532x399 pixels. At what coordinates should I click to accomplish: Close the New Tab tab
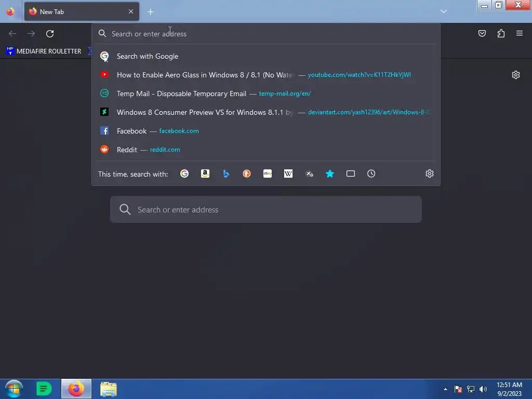pos(131,11)
